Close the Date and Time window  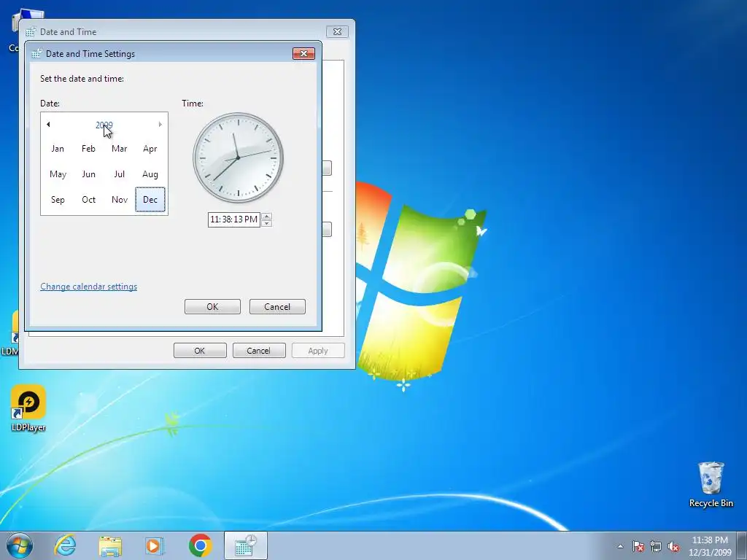point(337,31)
